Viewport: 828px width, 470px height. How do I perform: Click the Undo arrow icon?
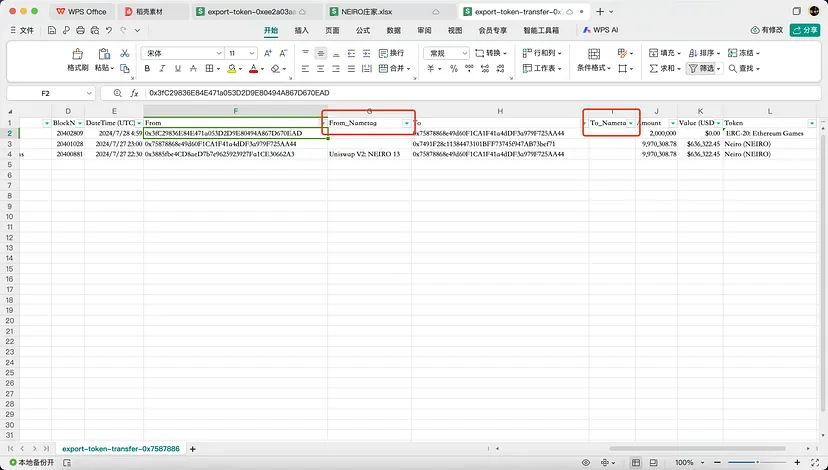click(x=109, y=31)
